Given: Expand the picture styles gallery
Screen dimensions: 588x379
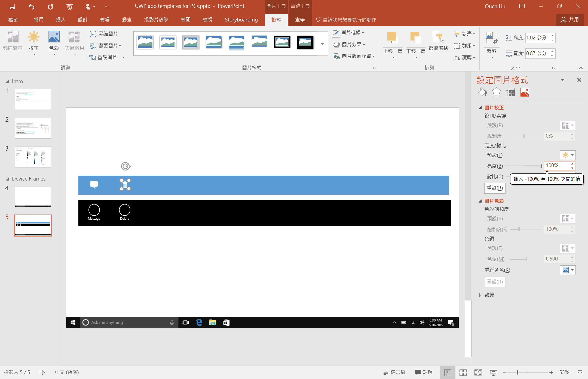Looking at the screenshot, I should tap(322, 44).
